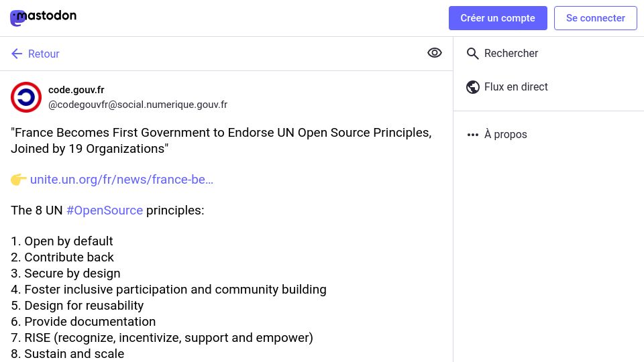Click the globe icon for Flux en direct

[x=473, y=87]
